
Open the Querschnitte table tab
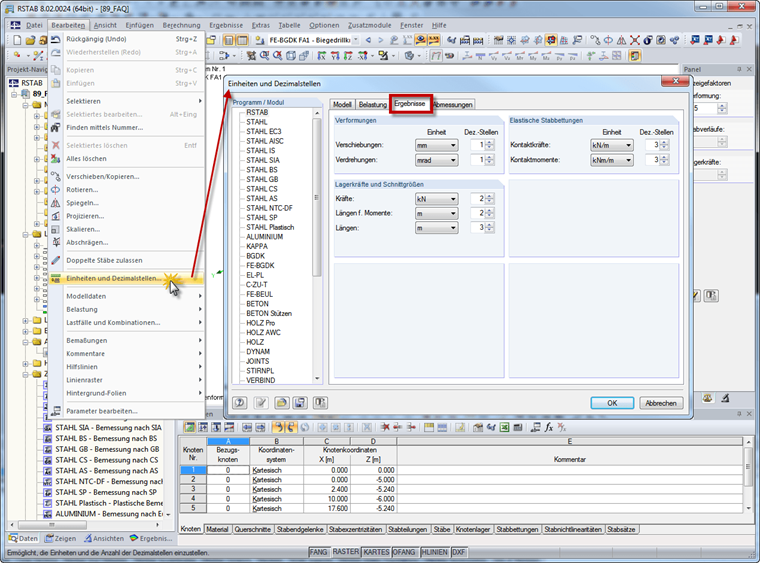click(253, 530)
